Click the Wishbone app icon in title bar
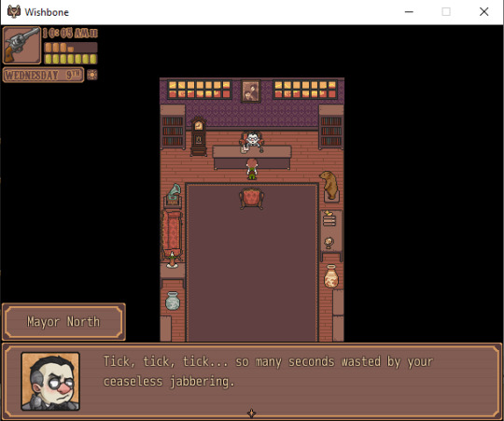Viewport: 504px width, 421px height. coord(14,12)
